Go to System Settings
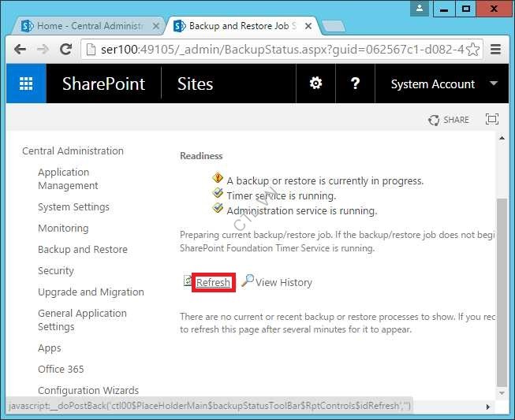Screen dimensions: 515x420 73,207
